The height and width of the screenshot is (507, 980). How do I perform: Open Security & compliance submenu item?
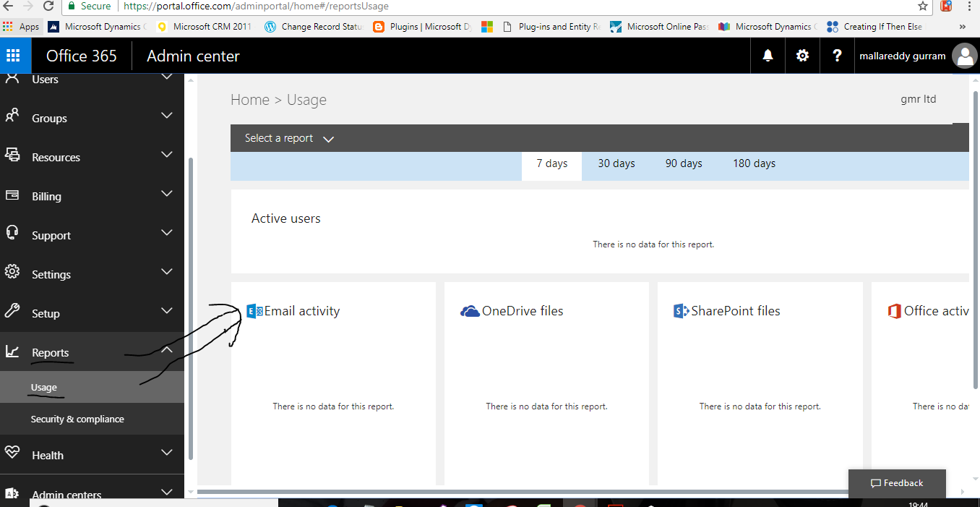tap(92, 419)
